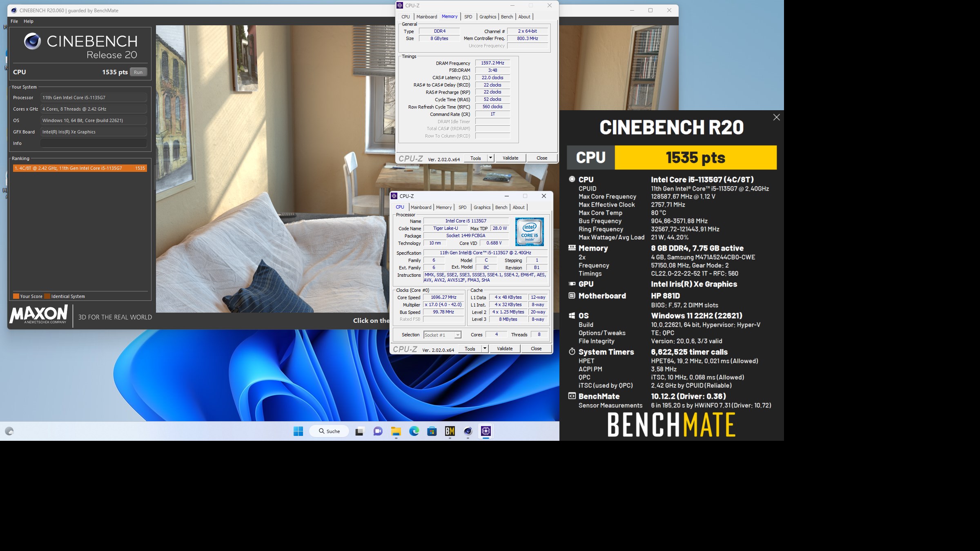Switch to CPU-Z via taskbar icon

(x=486, y=431)
